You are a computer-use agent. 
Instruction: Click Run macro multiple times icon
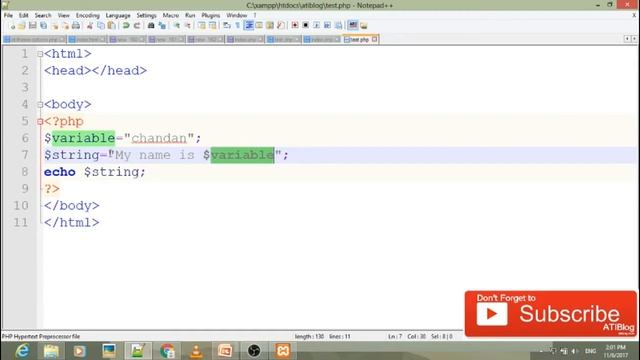[327, 25]
